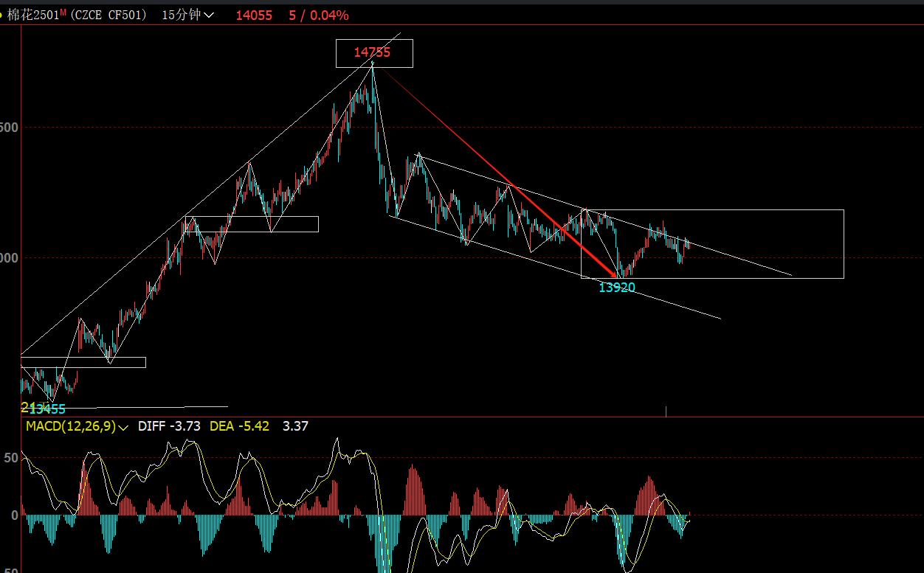Click the DEA -5.42 value
This screenshot has width=924, height=573.
coord(240,426)
